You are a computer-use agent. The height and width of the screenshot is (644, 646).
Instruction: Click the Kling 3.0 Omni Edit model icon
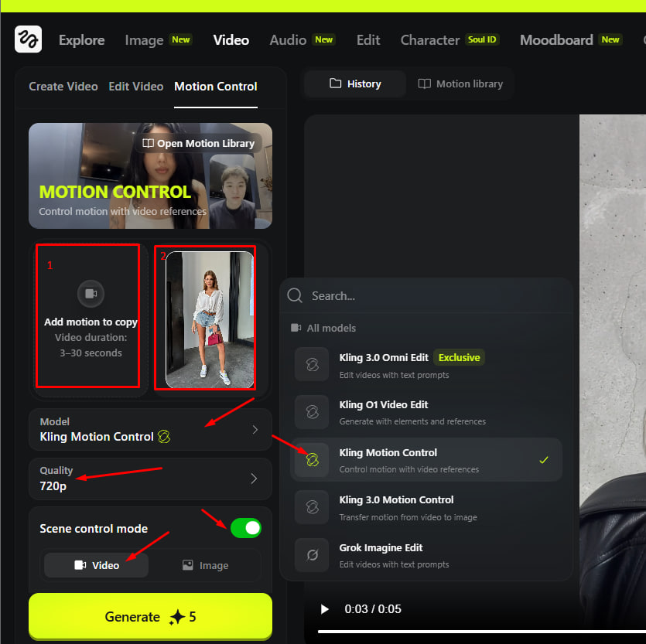pos(312,365)
